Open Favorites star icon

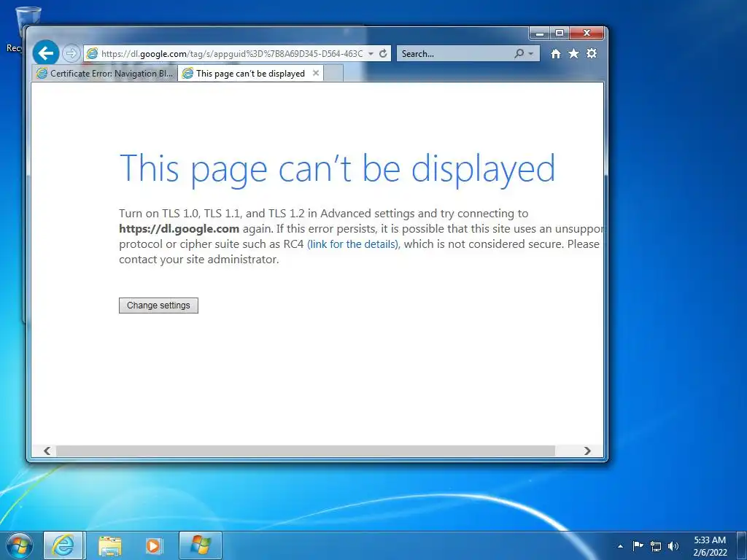[x=573, y=53]
